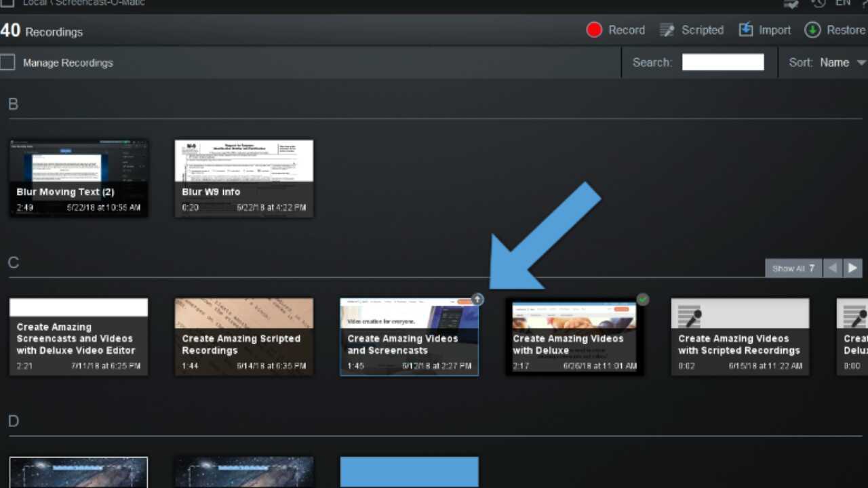Click the duration "2:17" text
Screen dimensions: 868x488
click(x=521, y=366)
